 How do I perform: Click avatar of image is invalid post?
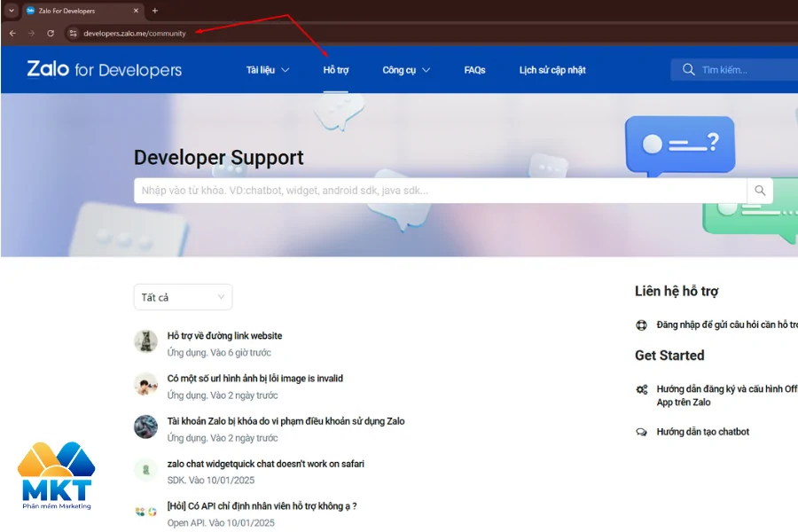tap(145, 384)
